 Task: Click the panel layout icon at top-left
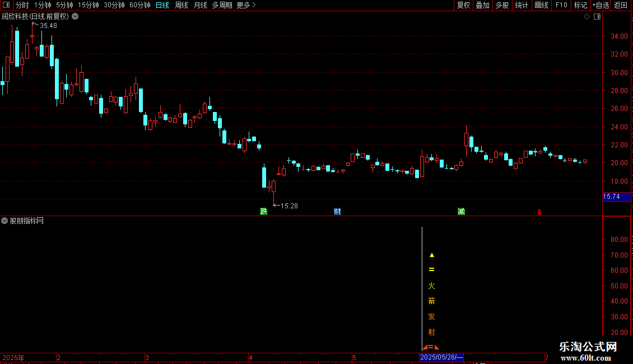coord(6,5)
